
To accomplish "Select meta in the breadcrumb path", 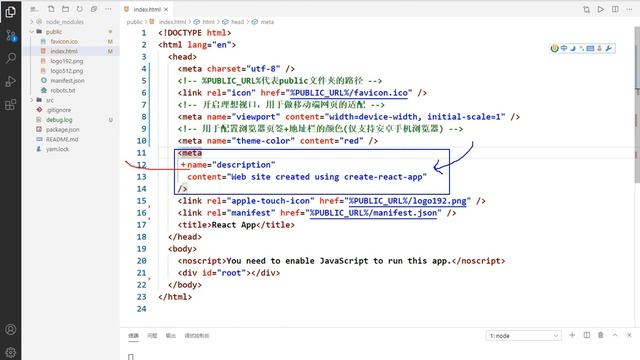I will (267, 22).
